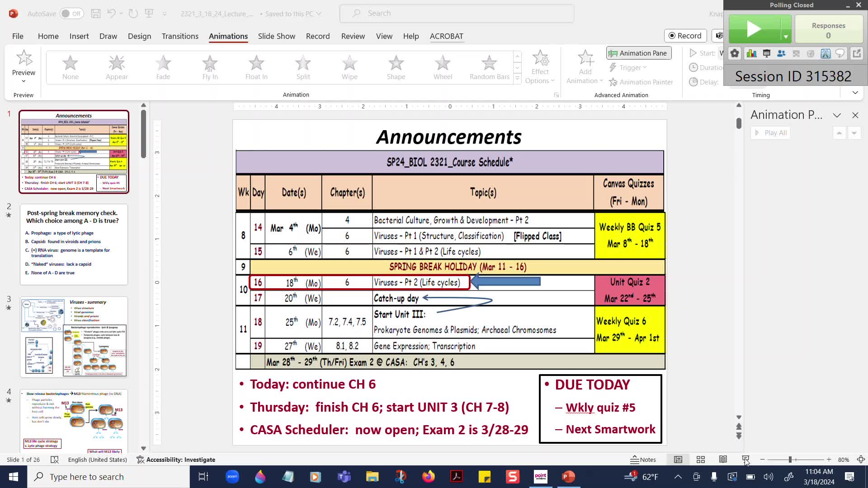Expand the animation gallery more arrow

517,79
